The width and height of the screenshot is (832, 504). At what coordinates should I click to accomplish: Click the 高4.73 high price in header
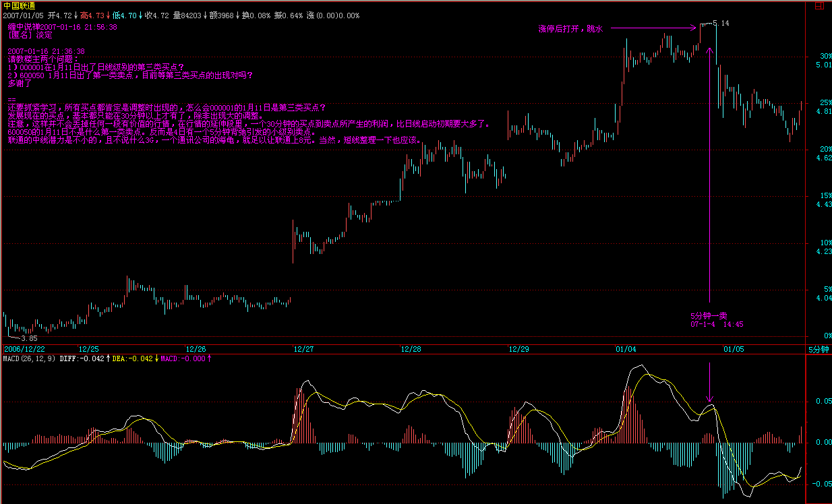[x=92, y=15]
